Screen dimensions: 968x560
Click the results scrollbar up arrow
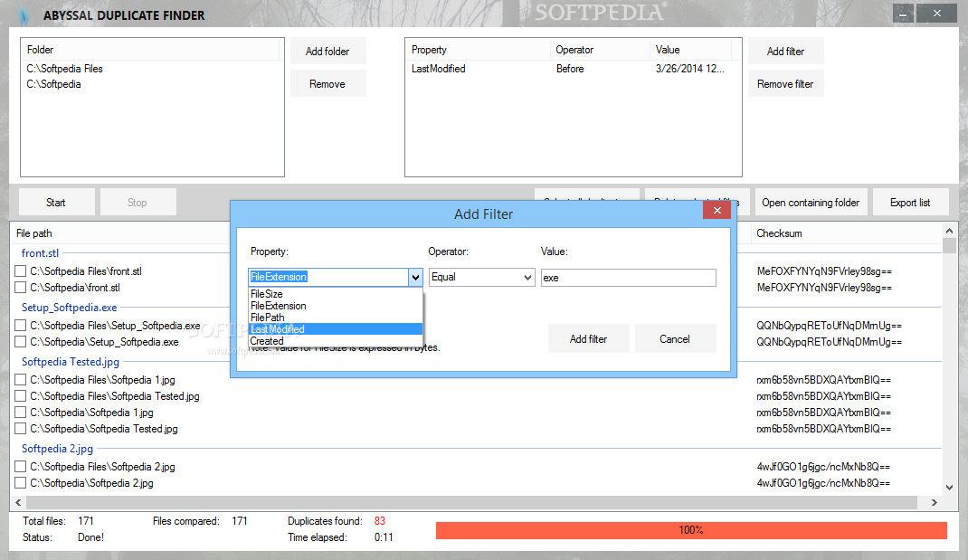click(x=950, y=231)
